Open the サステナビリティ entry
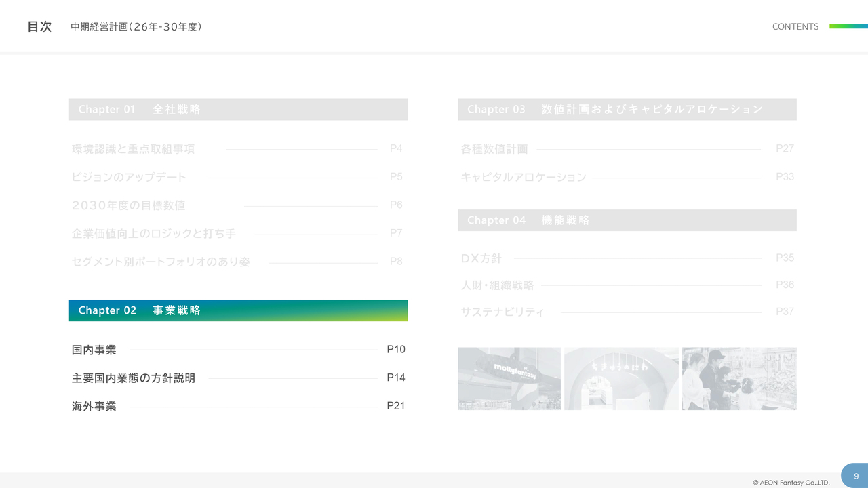The width and height of the screenshot is (868, 488). tap(502, 312)
